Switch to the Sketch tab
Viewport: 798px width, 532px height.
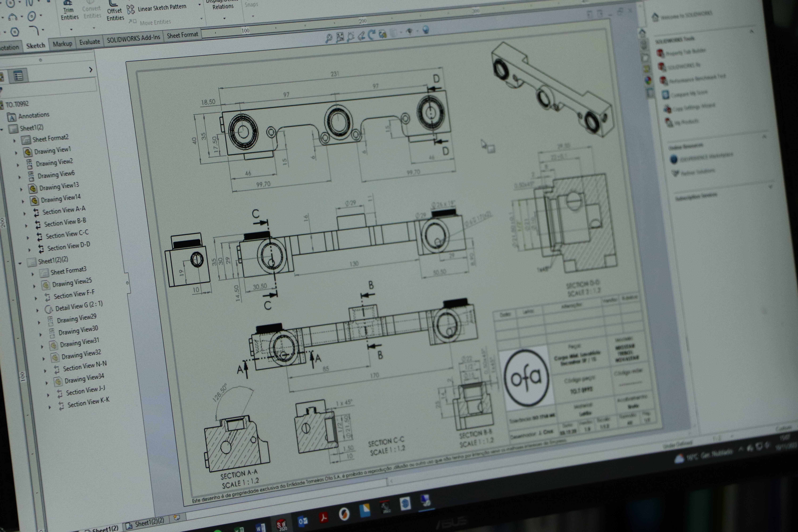[x=36, y=46]
